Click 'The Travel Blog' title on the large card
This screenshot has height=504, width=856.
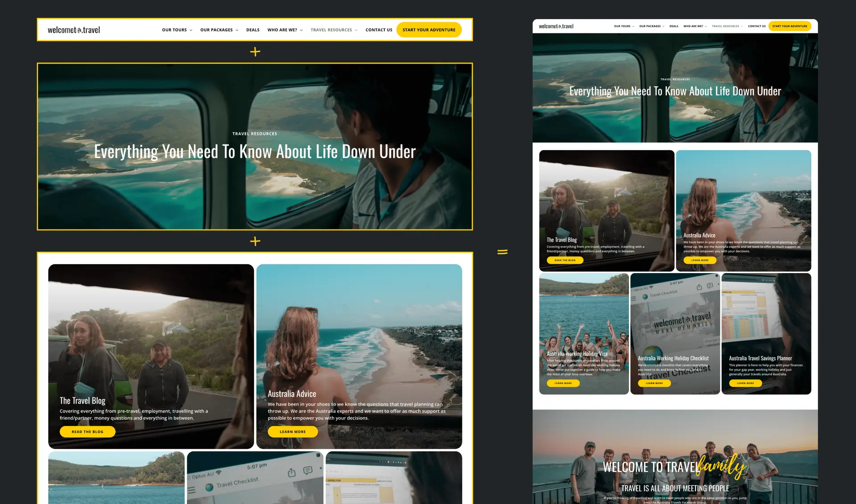(82, 401)
